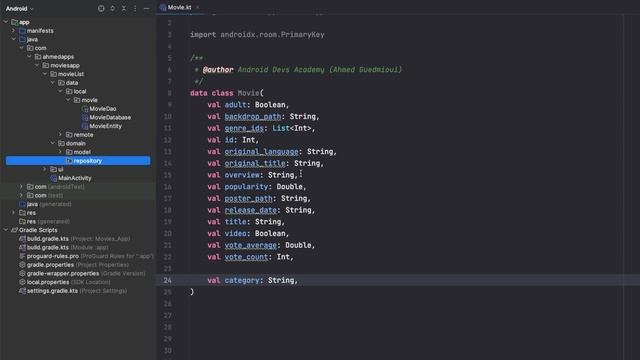Open the project-level build.gradle.kts file
The height and width of the screenshot is (360, 640).
point(78,239)
